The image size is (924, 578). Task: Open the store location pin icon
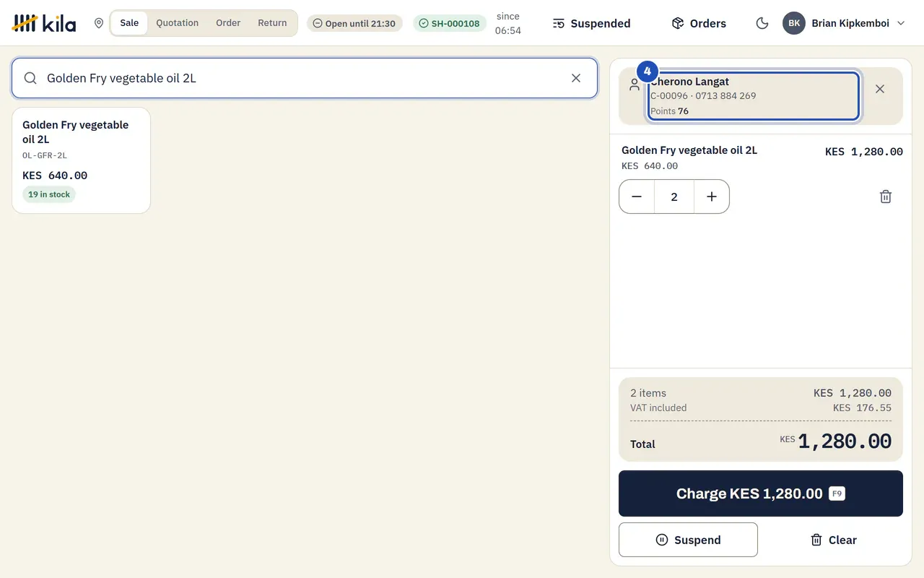(99, 23)
